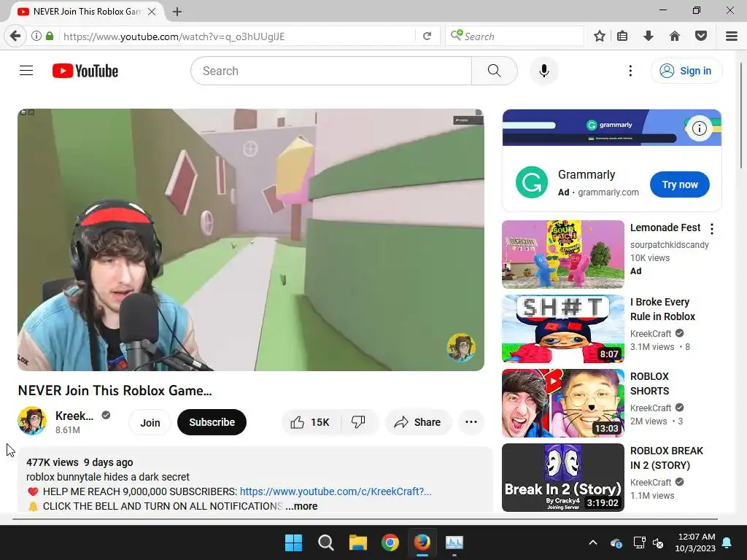747x560 pixels.
Task: Subscribe to the channel
Action: click(212, 422)
